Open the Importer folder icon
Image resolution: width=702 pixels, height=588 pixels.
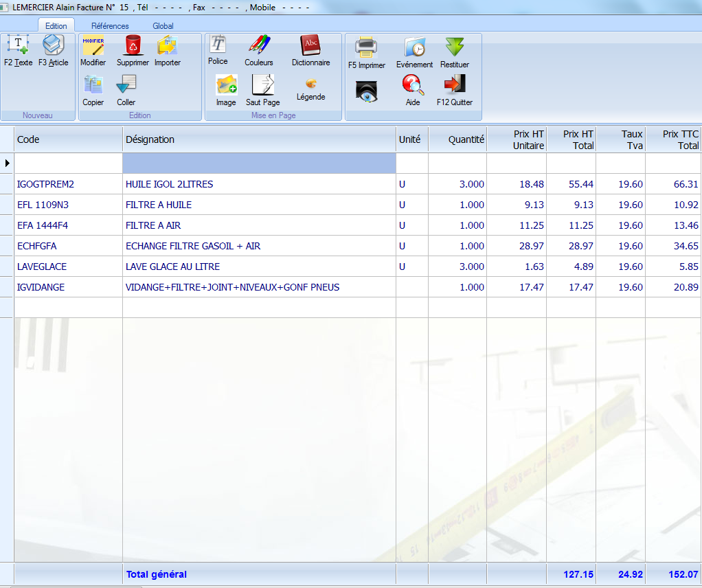pyautogui.click(x=167, y=46)
